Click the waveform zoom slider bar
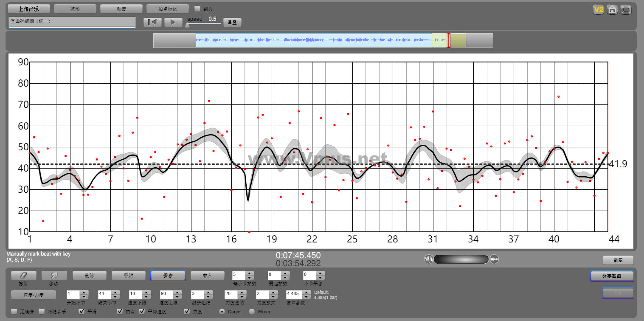 pyautogui.click(x=461, y=259)
